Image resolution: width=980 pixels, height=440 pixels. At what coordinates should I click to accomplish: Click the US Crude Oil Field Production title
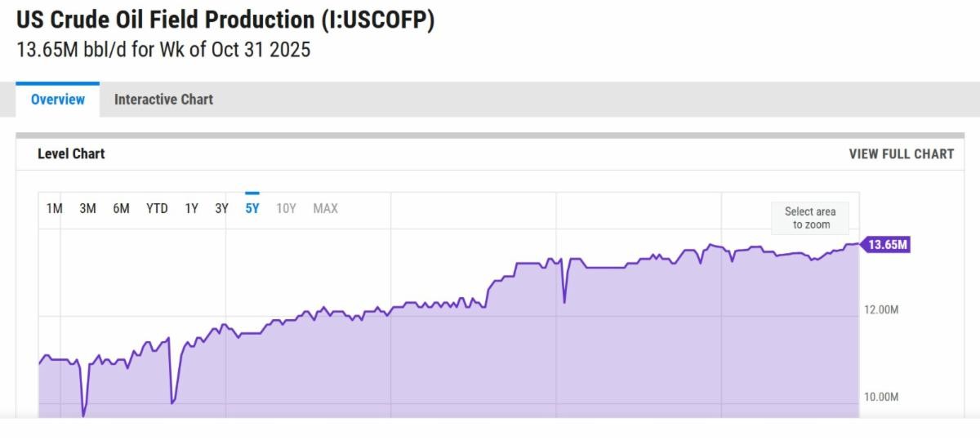point(225,20)
